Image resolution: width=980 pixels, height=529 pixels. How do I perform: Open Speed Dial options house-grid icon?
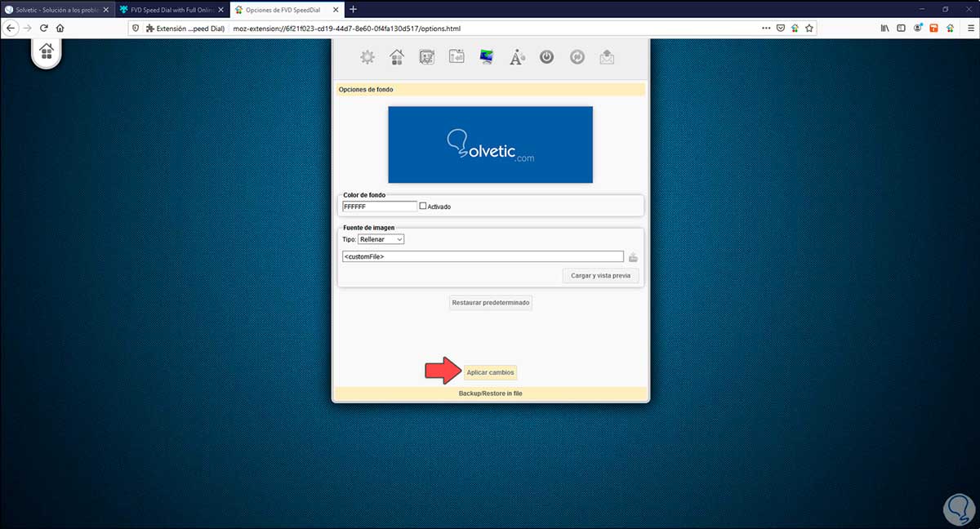pyautogui.click(x=397, y=57)
